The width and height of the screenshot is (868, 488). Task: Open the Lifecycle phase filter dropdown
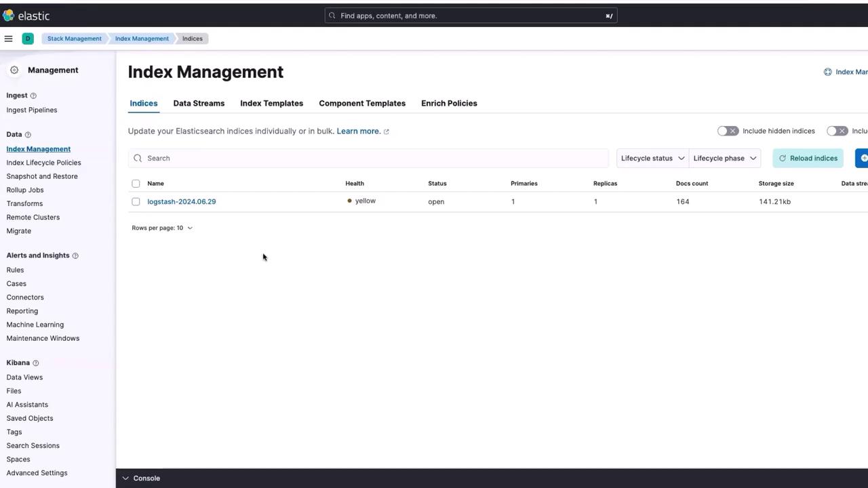pyautogui.click(x=725, y=158)
